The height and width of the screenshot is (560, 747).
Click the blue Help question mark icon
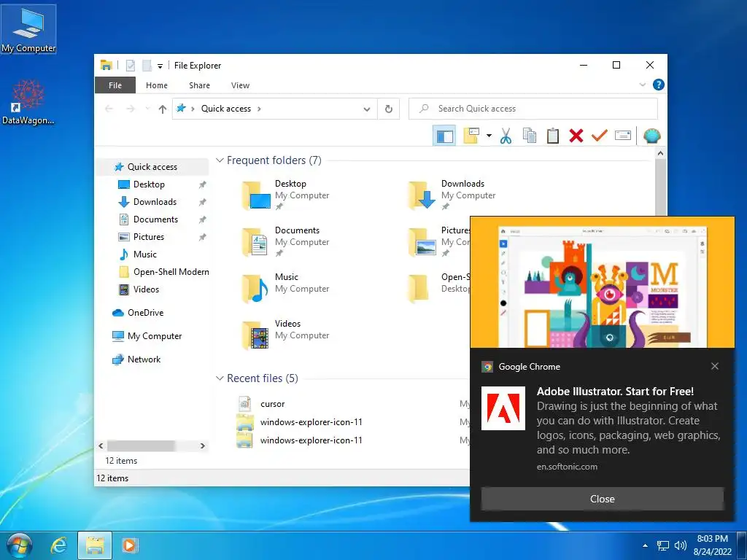coord(659,85)
